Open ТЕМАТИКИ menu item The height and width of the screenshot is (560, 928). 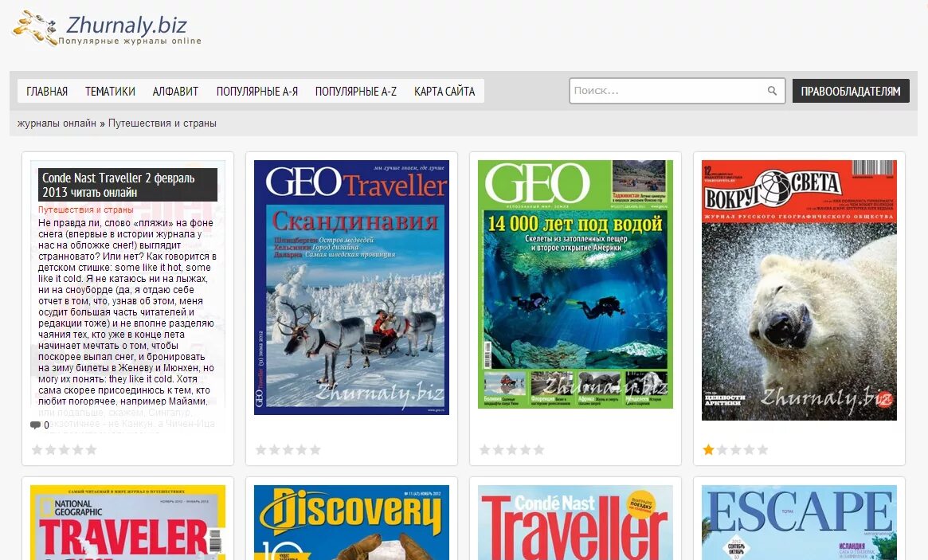point(110,91)
